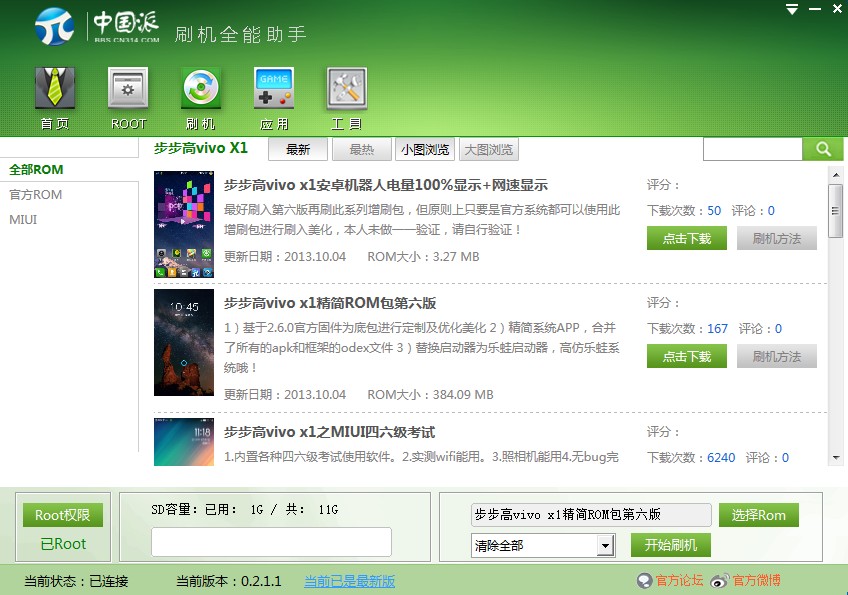The height and width of the screenshot is (595, 848).
Task: Select MIUI in the sidebar
Action: (23, 220)
